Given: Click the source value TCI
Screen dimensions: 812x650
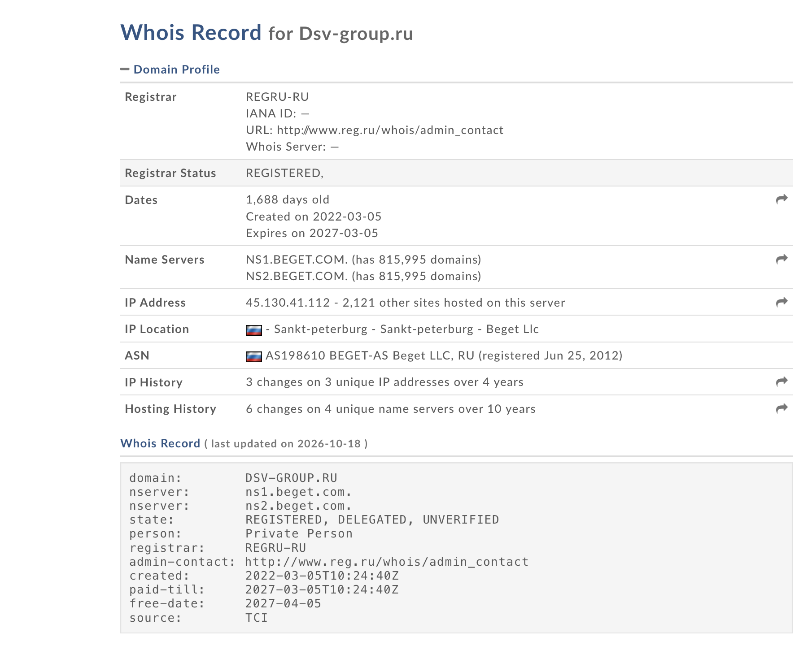Looking at the screenshot, I should coord(257,618).
